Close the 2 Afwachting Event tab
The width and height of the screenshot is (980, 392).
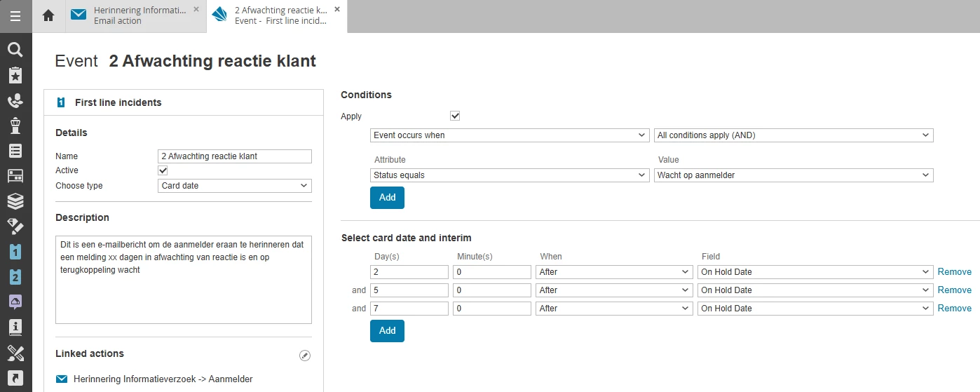tap(337, 9)
